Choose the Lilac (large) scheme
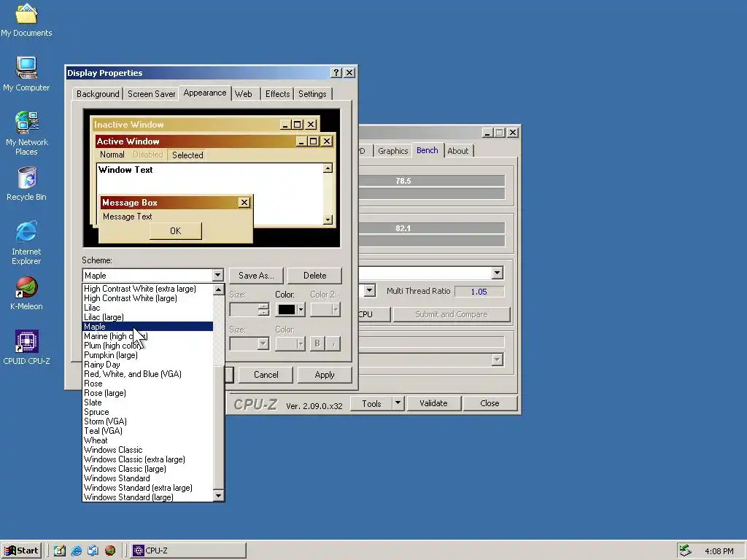This screenshot has height=560, width=747. 147,317
